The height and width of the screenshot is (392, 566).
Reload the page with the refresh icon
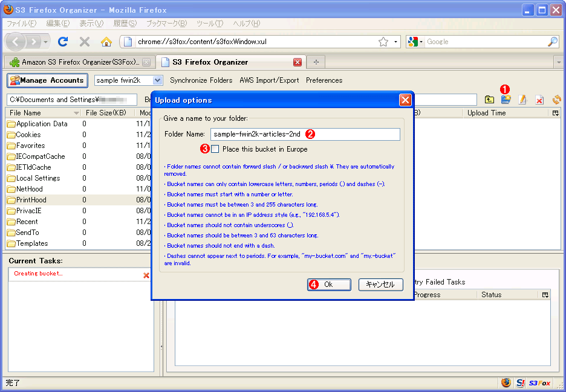point(63,42)
